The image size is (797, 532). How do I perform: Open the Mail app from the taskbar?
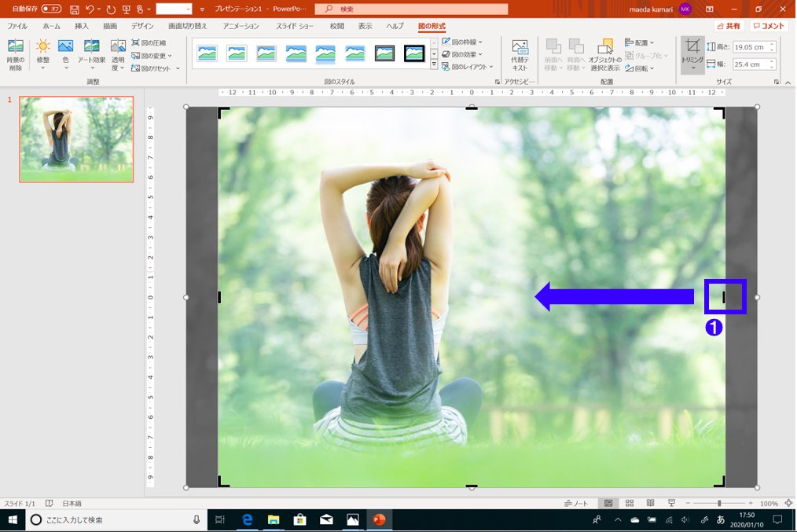point(326,519)
